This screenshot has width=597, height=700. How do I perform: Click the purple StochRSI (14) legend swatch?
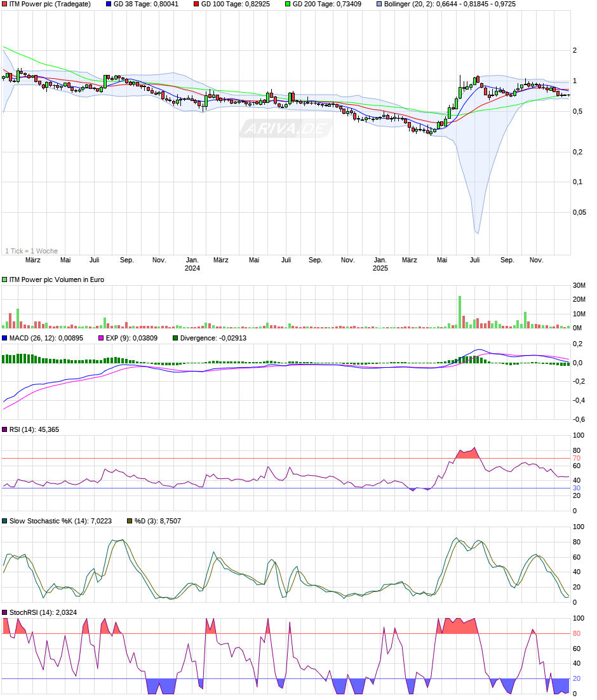(4, 612)
